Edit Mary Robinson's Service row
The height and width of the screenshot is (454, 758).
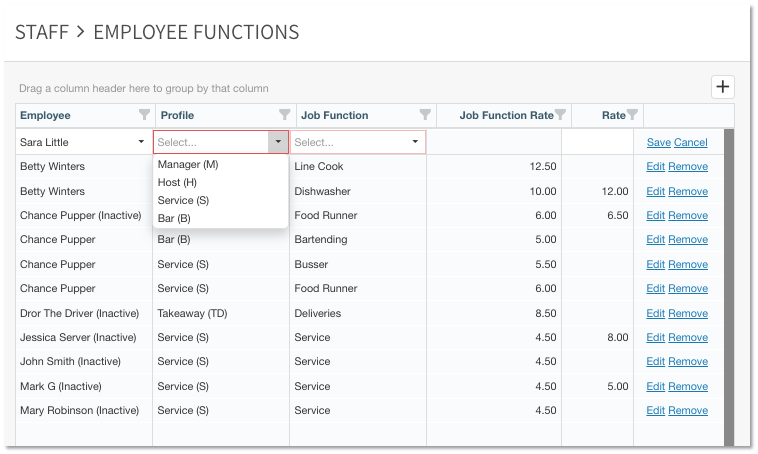(655, 410)
